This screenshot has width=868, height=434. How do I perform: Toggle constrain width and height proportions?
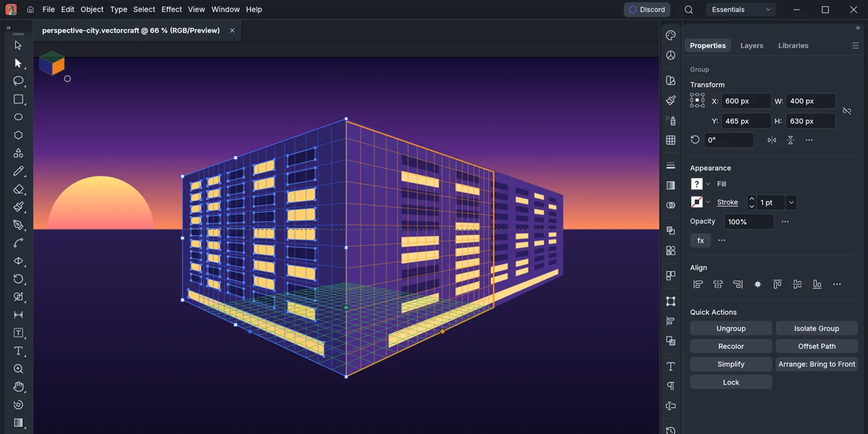(847, 111)
